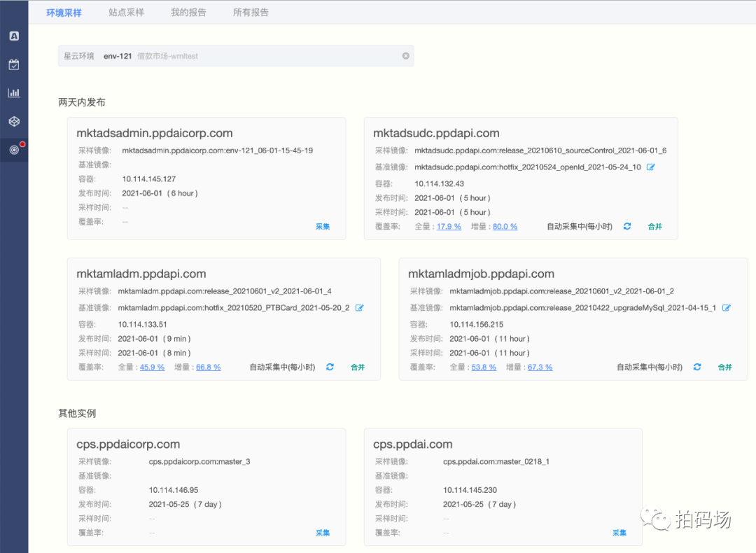Click 合并 on the mktamladm.ppdapi.com card

tap(358, 367)
